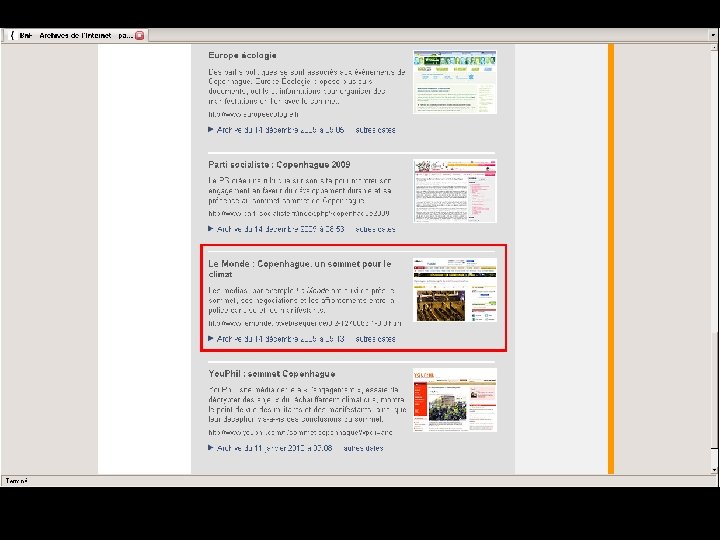The width and height of the screenshot is (720, 540).
Task: Open Parti socialiste archive of 14 décembre
Action: click(280, 229)
